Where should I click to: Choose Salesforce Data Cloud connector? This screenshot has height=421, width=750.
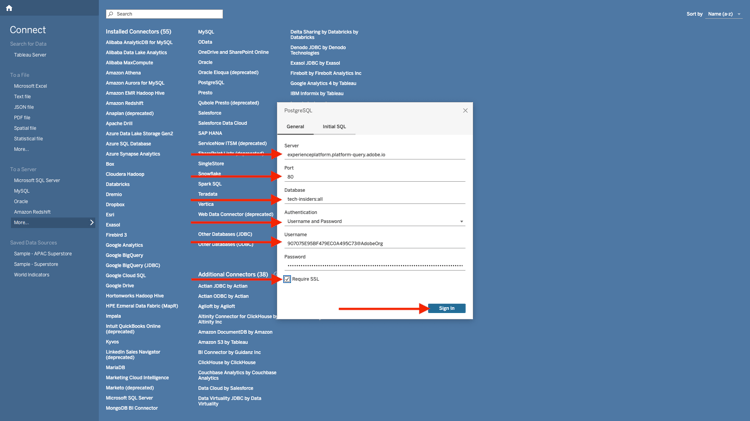pyautogui.click(x=222, y=123)
